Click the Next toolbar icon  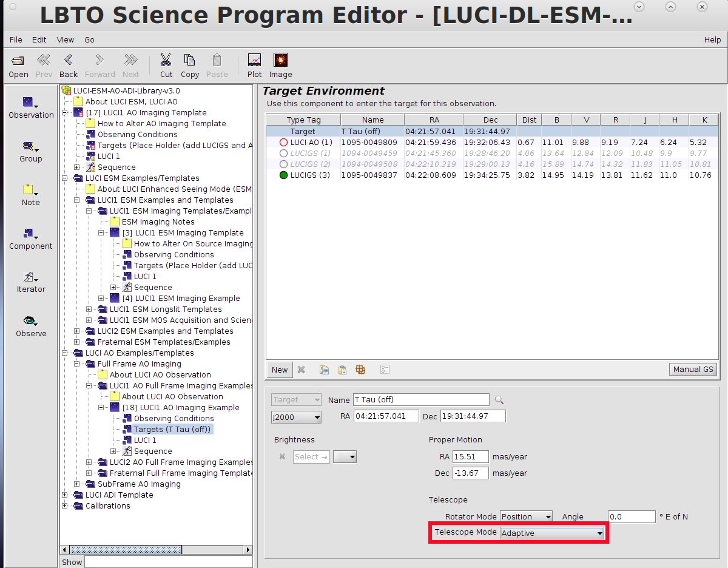point(130,60)
